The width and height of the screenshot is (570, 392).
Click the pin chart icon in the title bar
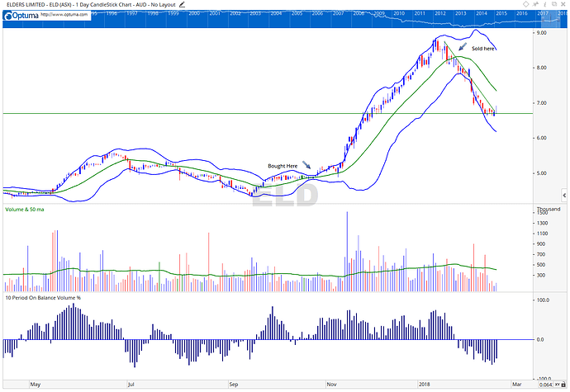pos(535,4)
